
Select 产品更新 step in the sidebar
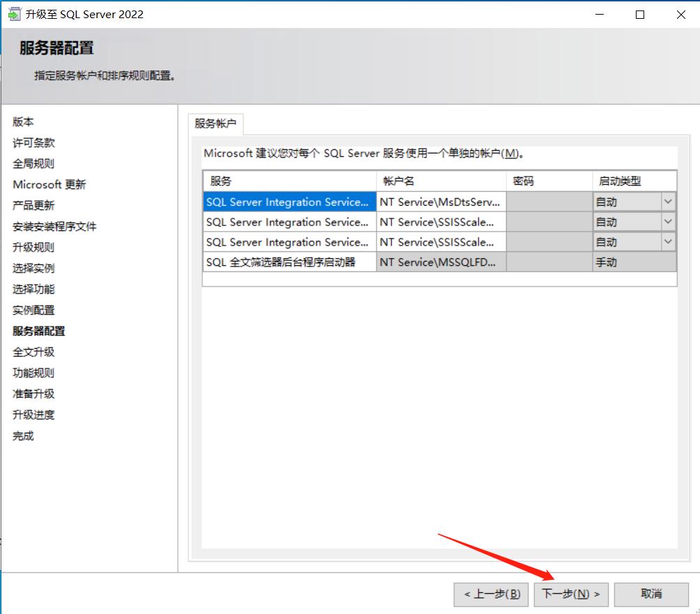(x=33, y=206)
